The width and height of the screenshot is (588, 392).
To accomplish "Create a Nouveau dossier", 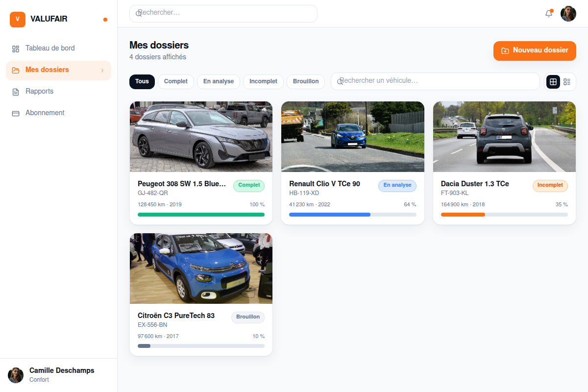I will click(535, 51).
